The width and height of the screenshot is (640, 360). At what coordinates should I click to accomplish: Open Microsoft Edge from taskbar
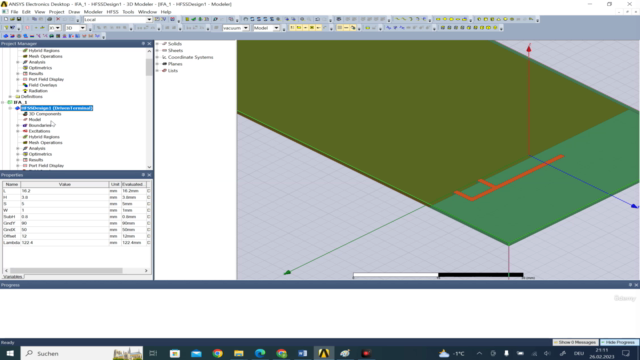[x=260, y=353]
